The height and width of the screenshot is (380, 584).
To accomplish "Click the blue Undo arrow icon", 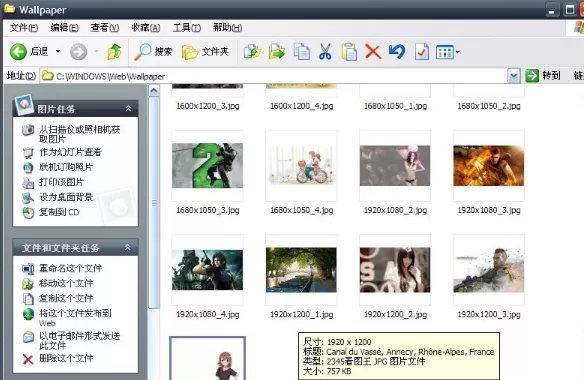I will pyautogui.click(x=397, y=52).
